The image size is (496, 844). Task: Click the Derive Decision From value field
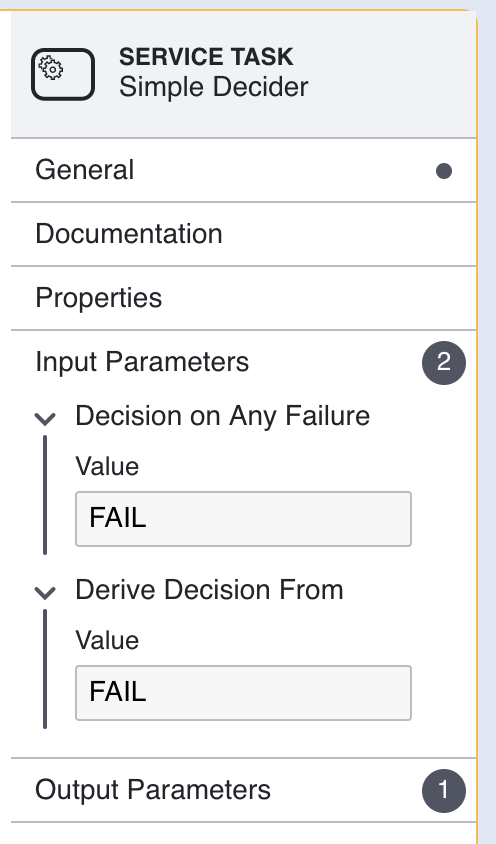[x=243, y=693]
